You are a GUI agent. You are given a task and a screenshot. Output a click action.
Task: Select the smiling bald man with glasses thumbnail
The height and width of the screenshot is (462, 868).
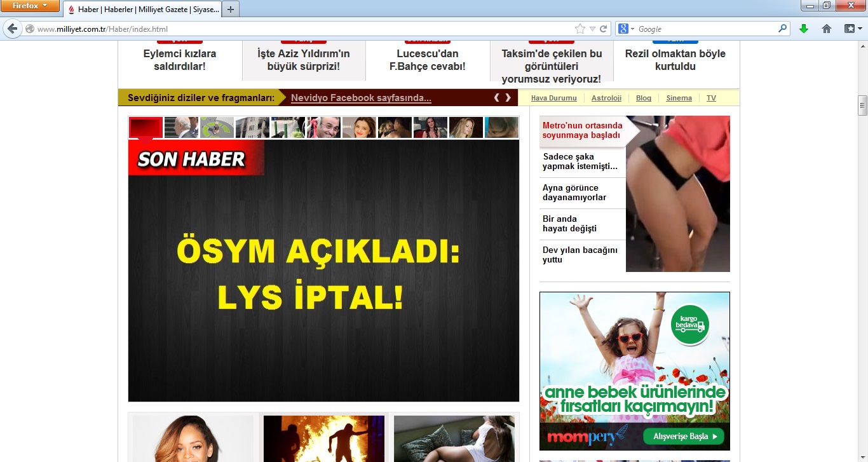point(323,127)
